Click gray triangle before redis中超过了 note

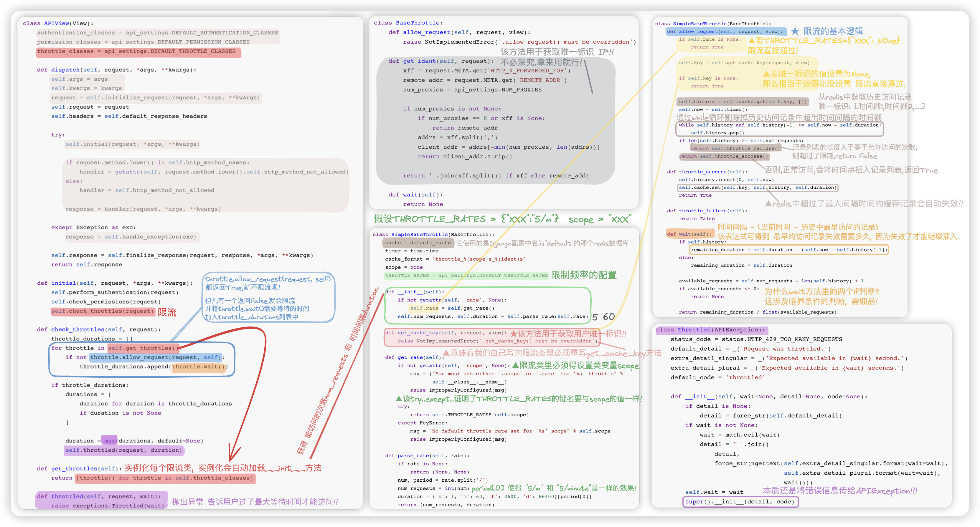[768, 204]
